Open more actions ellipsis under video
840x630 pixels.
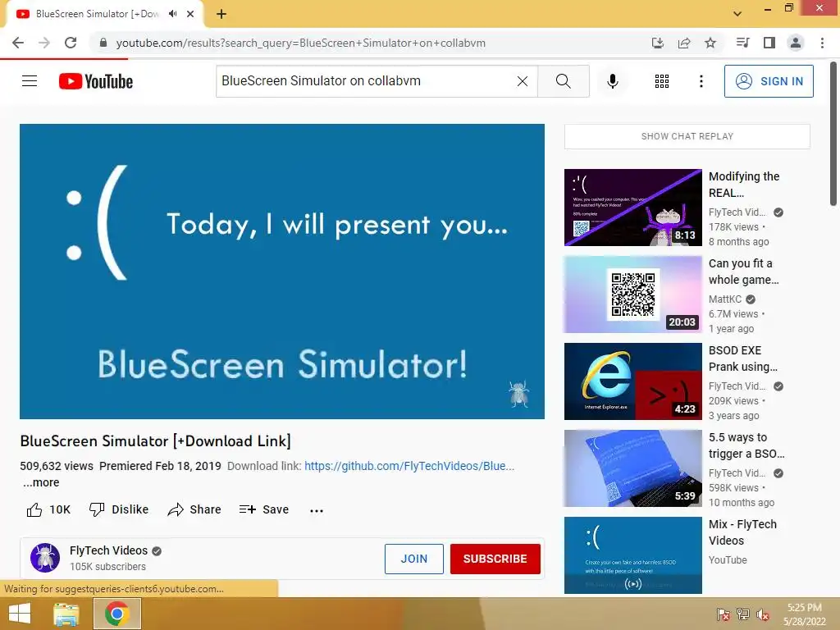317,510
